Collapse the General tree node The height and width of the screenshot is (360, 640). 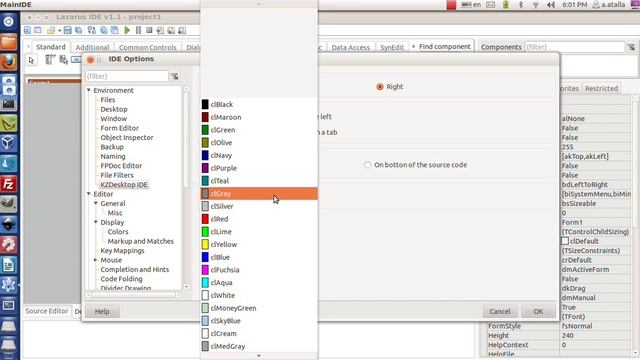(96, 203)
